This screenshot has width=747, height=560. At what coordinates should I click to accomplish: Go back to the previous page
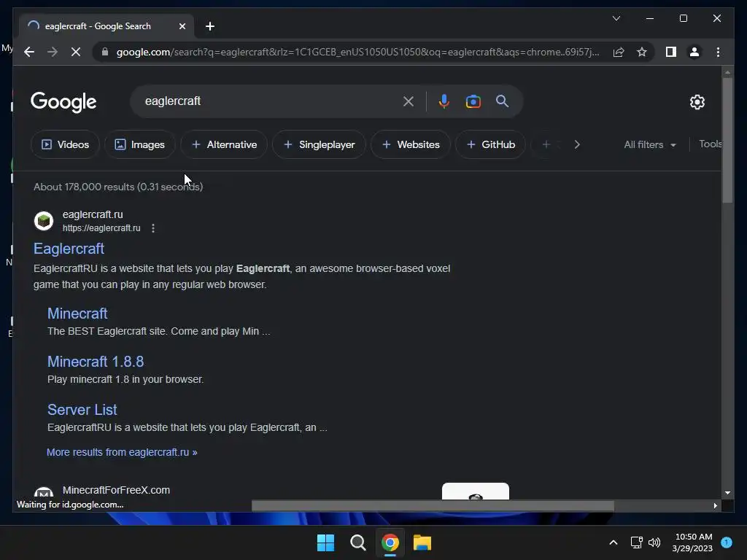point(29,52)
